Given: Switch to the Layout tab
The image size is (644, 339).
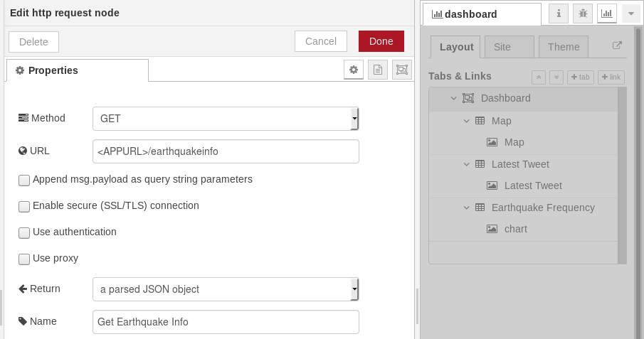Looking at the screenshot, I should [x=456, y=47].
